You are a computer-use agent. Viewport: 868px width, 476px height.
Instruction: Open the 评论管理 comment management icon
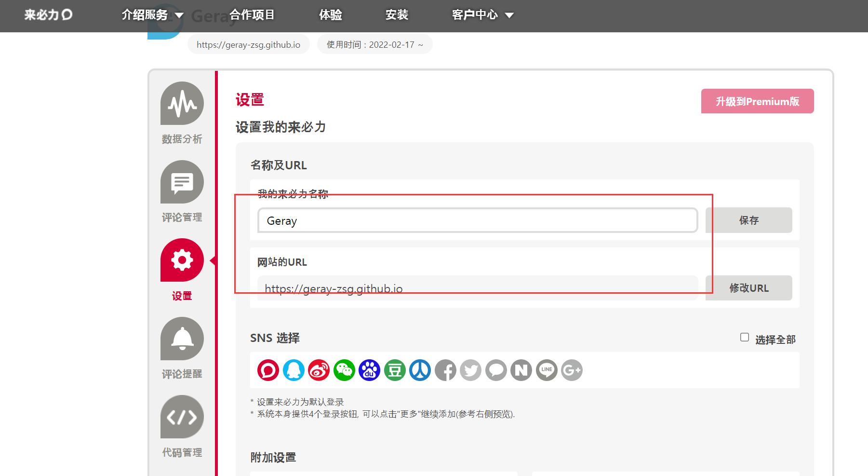pos(182,182)
